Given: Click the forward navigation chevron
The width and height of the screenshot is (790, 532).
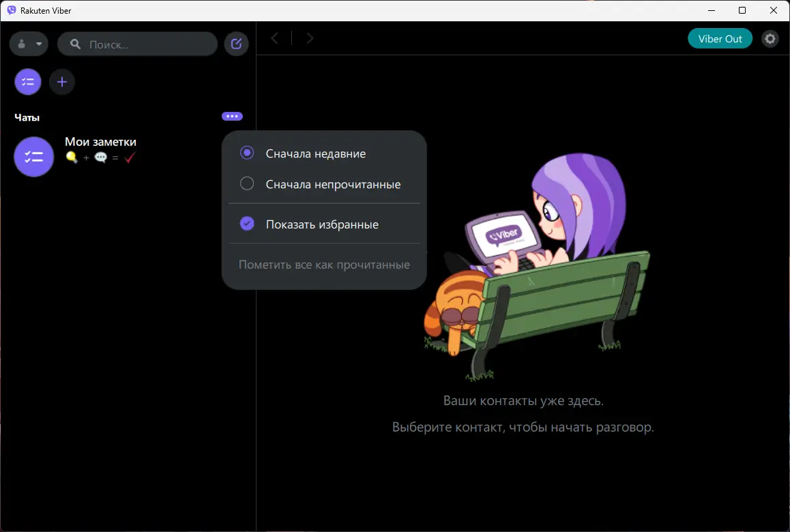Looking at the screenshot, I should click(309, 38).
